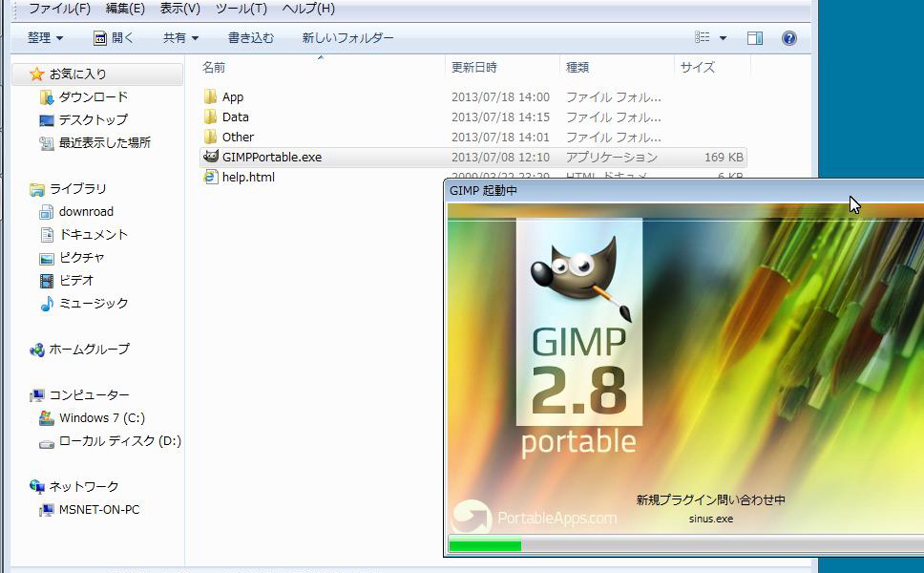924x573 pixels.
Task: Click the green GIMP loading progress bar
Action: (483, 545)
